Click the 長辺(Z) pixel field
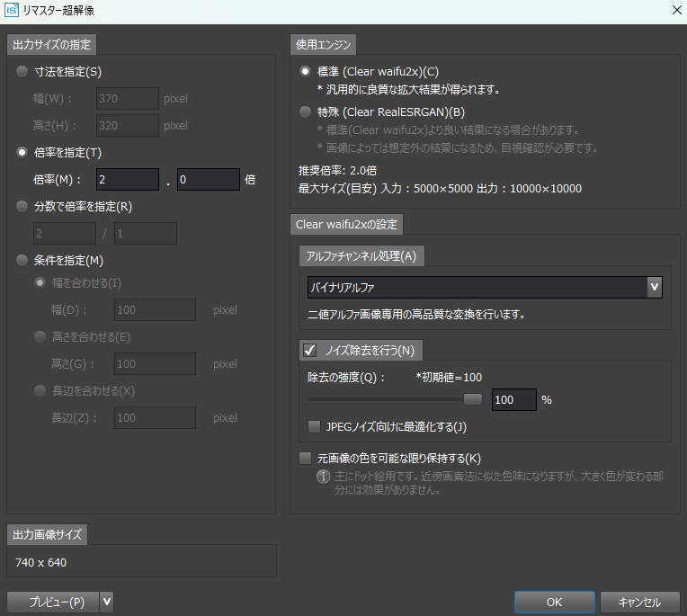Screen dimensions: 687x616 click(x=155, y=418)
